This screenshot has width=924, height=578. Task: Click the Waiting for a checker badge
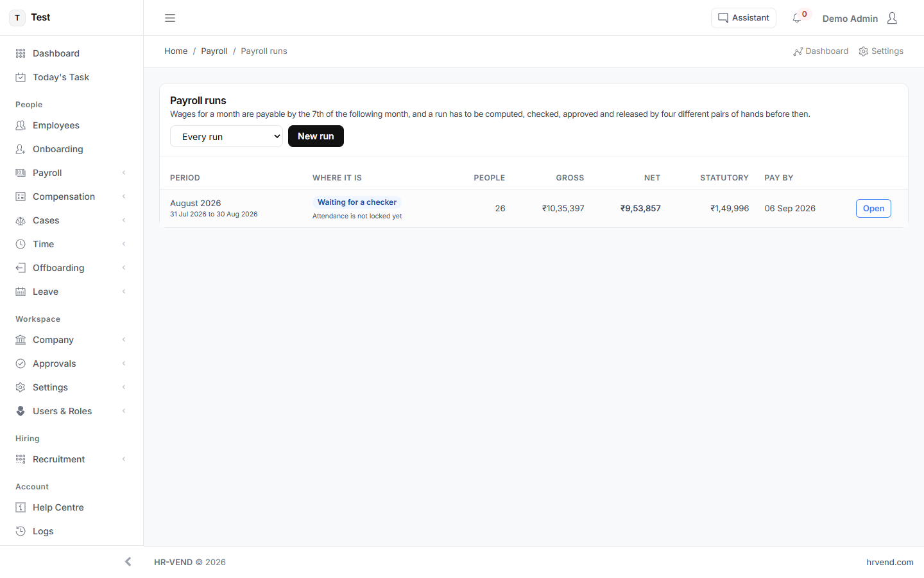click(357, 202)
